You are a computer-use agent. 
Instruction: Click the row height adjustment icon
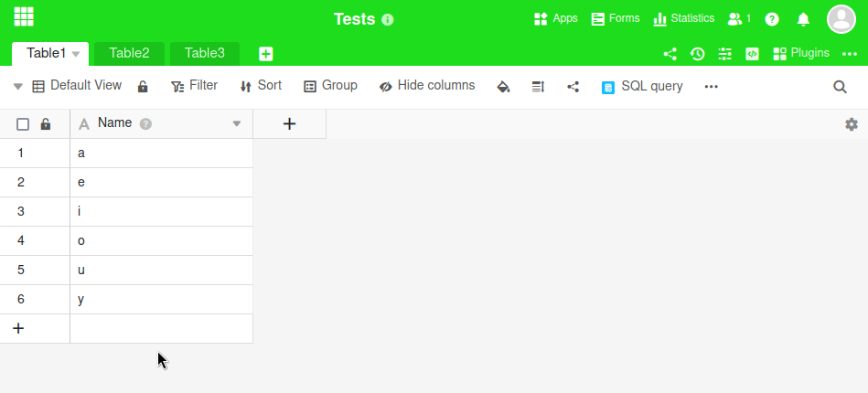tap(538, 87)
